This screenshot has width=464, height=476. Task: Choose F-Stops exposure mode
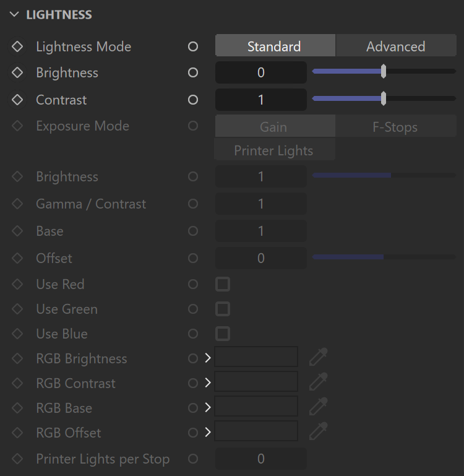396,126
